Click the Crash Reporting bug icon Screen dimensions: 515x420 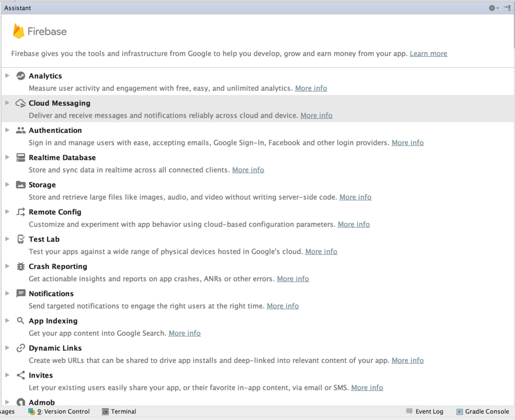(x=21, y=266)
